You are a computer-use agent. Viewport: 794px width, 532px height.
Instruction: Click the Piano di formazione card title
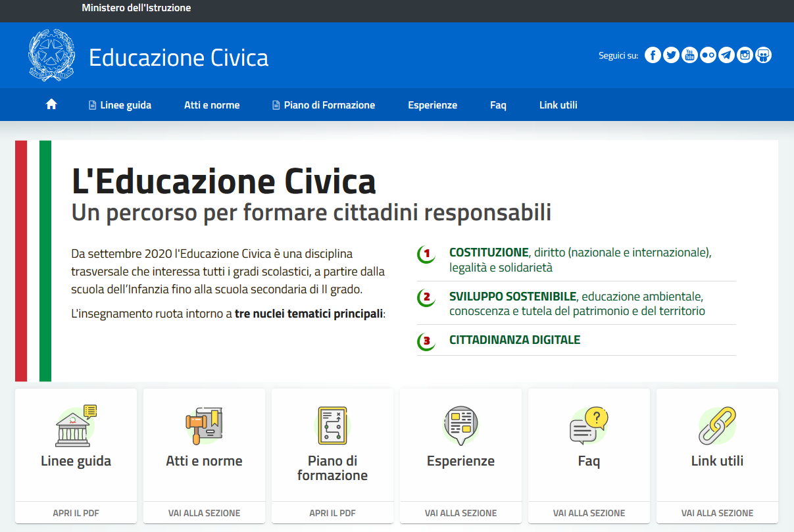[332, 468]
